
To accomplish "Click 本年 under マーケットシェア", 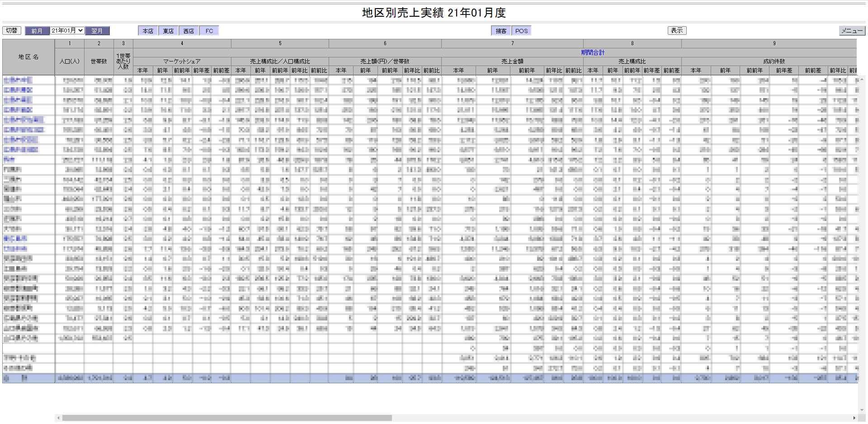I will [x=143, y=71].
